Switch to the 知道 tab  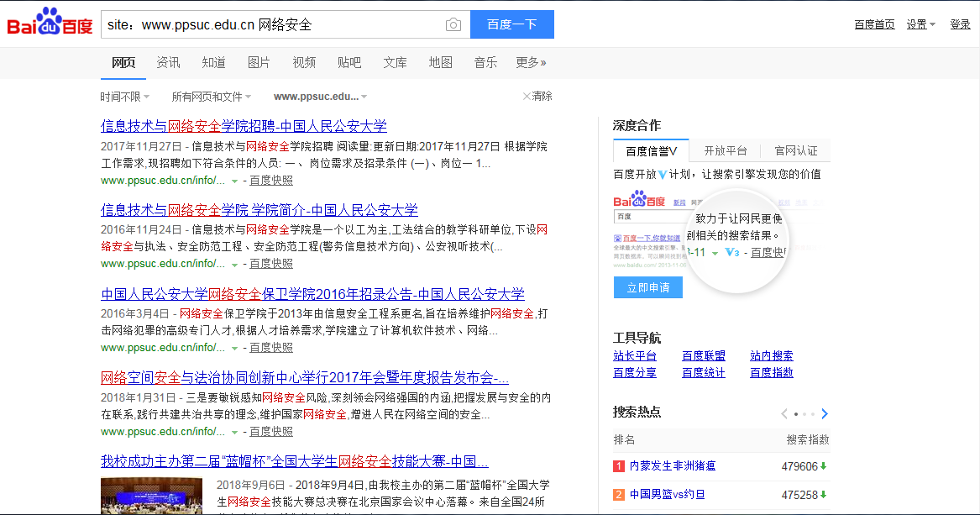point(214,62)
